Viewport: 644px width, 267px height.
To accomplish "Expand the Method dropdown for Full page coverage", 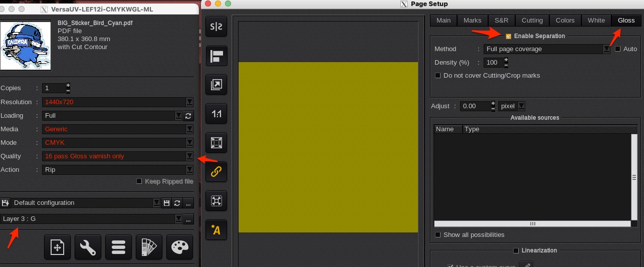I will pos(606,49).
